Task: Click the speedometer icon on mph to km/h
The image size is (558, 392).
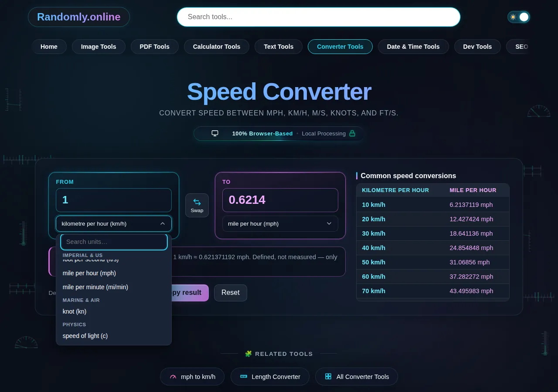Action: 173,377
